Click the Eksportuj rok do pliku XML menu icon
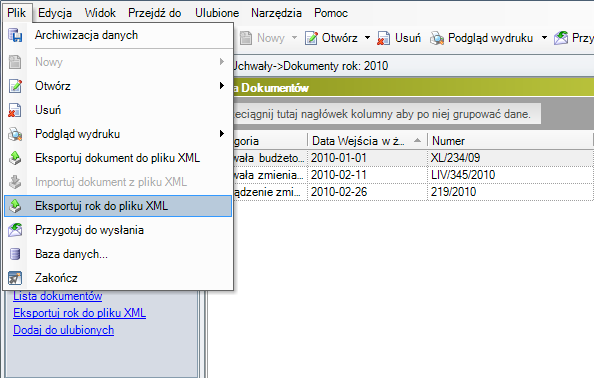 [15, 206]
